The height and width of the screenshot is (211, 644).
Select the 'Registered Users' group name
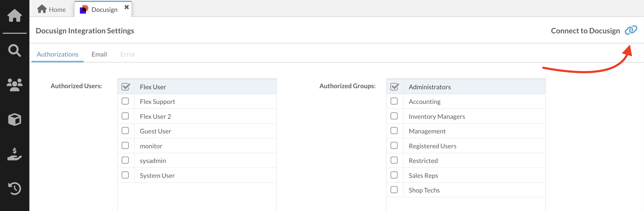click(x=433, y=146)
